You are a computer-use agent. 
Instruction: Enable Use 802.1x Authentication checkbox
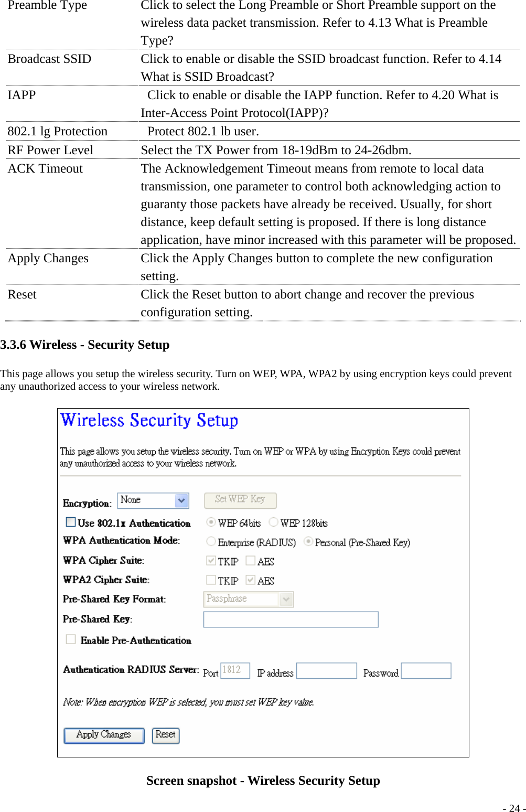71,522
